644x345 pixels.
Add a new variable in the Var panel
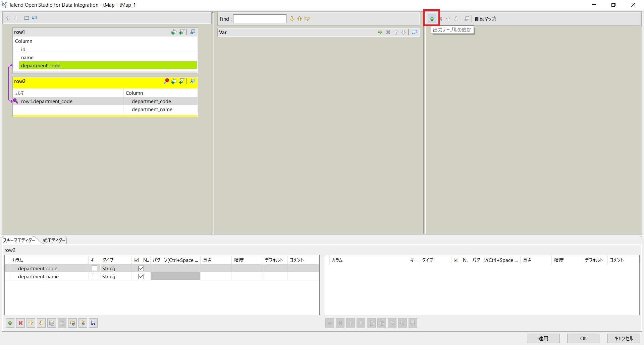point(380,32)
